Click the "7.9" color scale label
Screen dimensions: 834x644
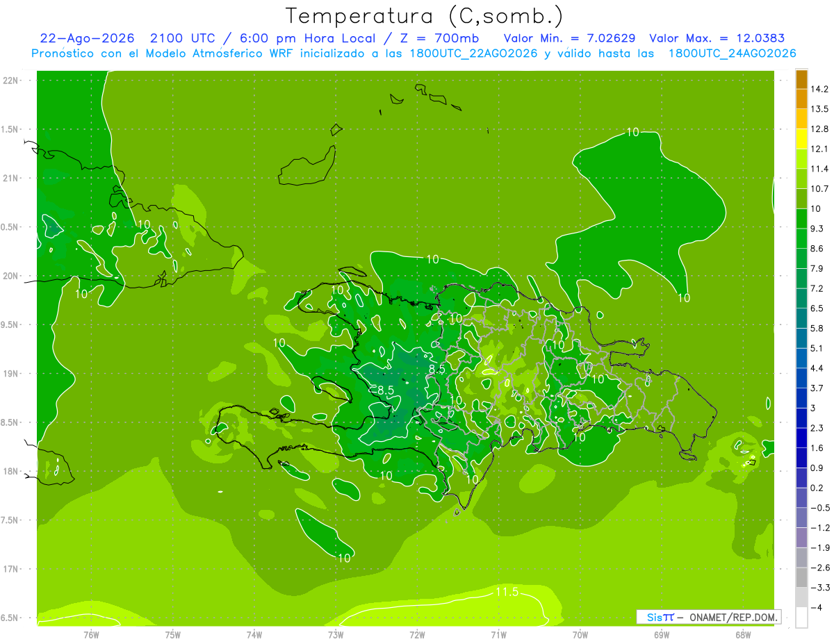(x=818, y=268)
